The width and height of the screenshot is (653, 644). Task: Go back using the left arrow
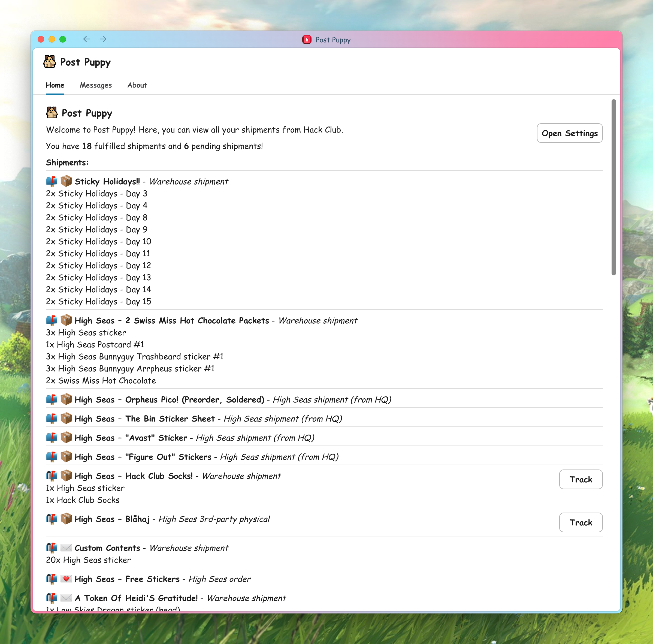[x=86, y=39]
